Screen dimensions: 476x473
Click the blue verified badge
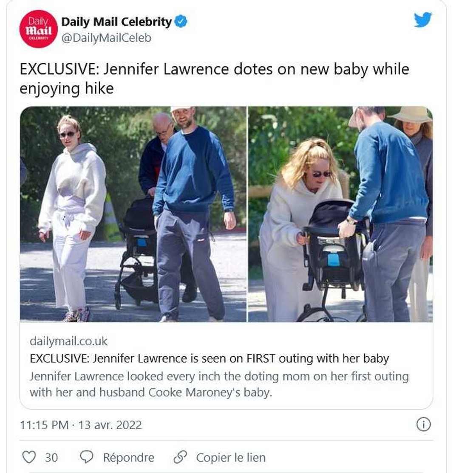181,21
